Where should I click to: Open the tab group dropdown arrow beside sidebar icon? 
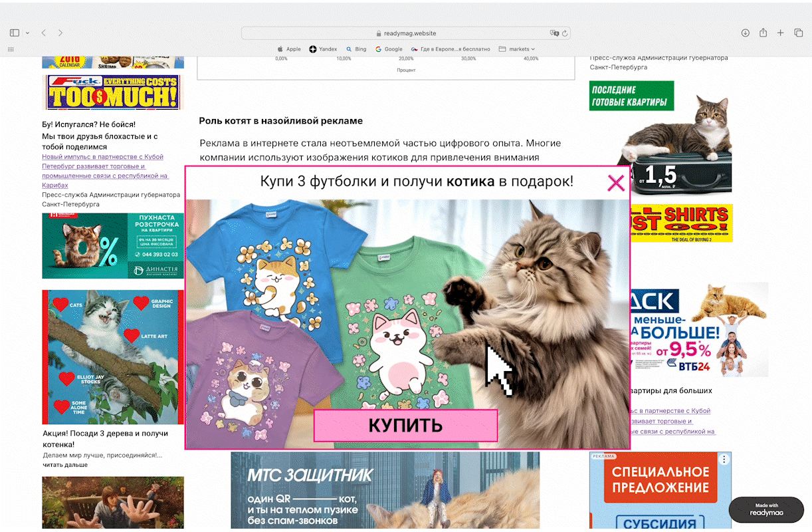(27, 33)
